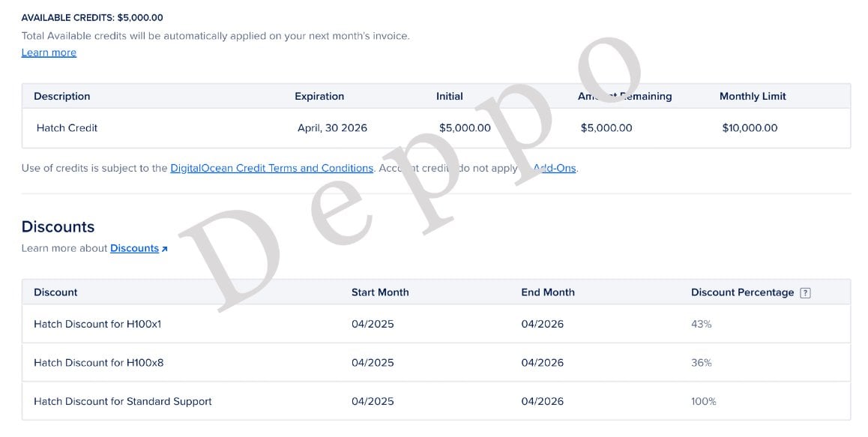Click the Discount Percentage help question icon
The image size is (868, 437).
click(x=806, y=293)
